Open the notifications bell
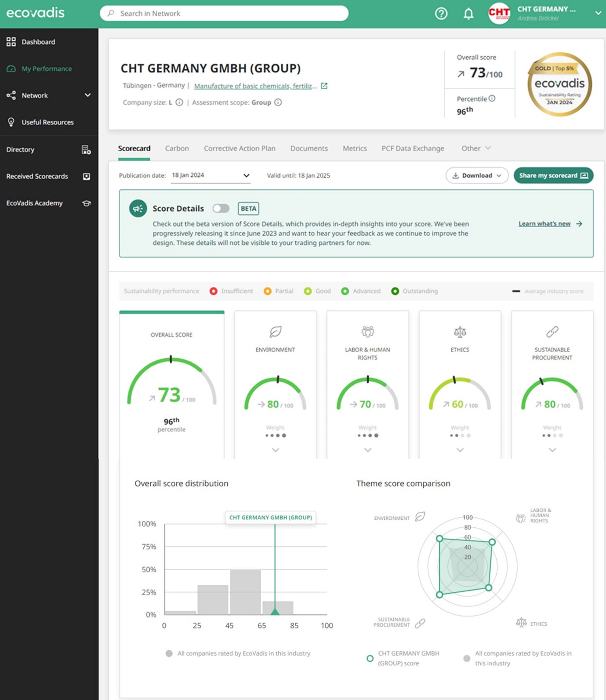 pyautogui.click(x=468, y=14)
